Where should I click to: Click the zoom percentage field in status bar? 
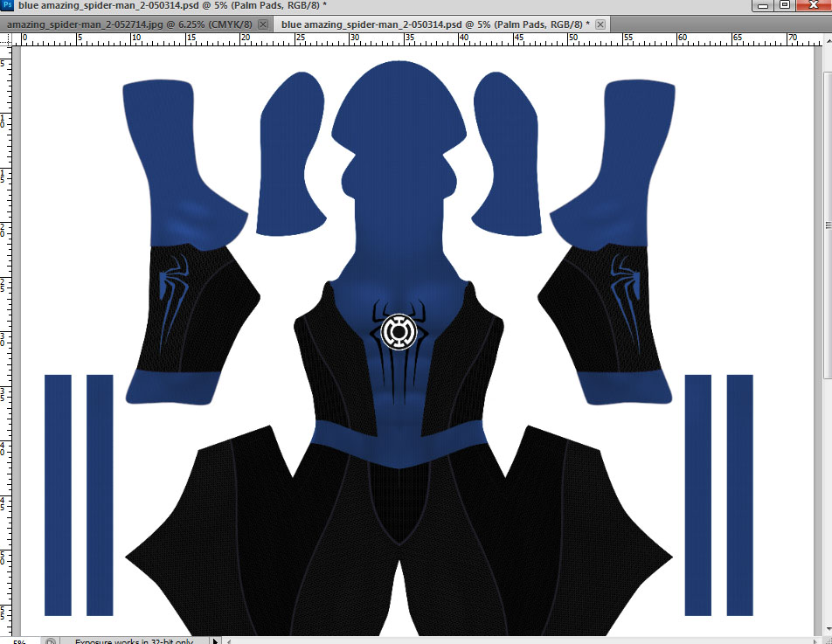[x=19, y=641]
